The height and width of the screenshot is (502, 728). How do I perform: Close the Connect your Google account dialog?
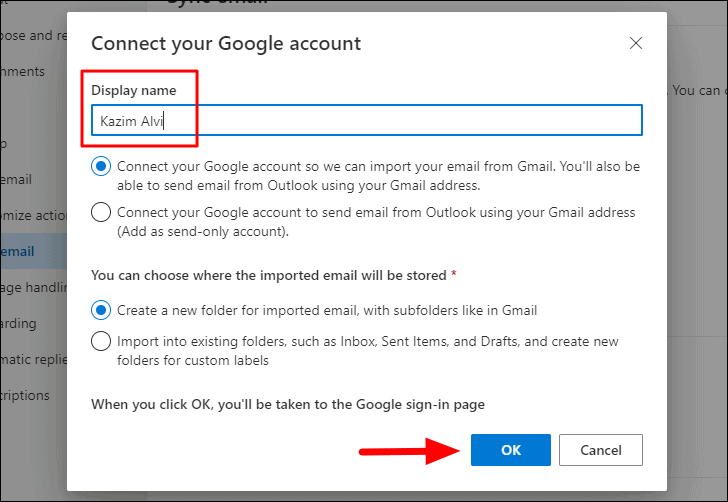click(x=636, y=43)
